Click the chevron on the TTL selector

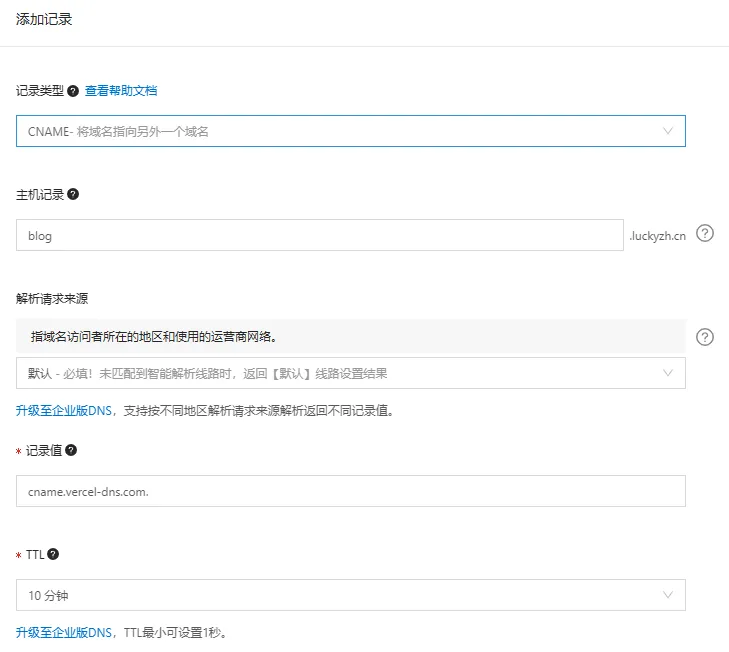(668, 595)
